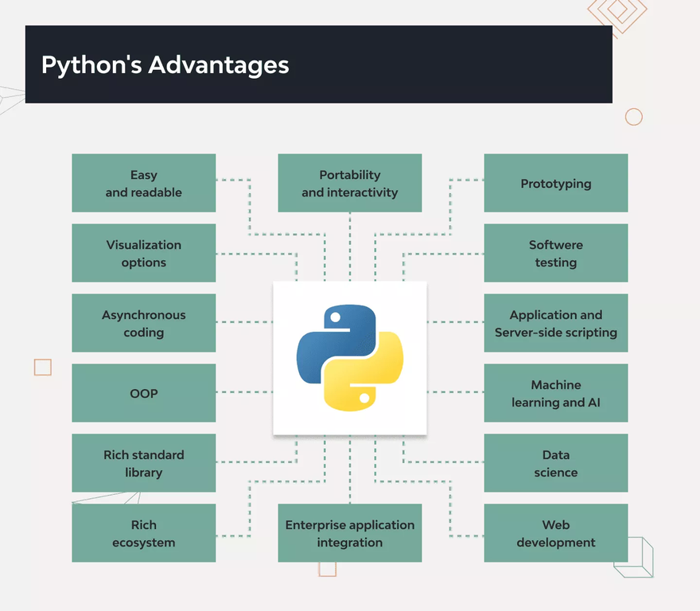Image resolution: width=700 pixels, height=611 pixels.
Task: Select the 'OOP' box
Action: [144, 393]
